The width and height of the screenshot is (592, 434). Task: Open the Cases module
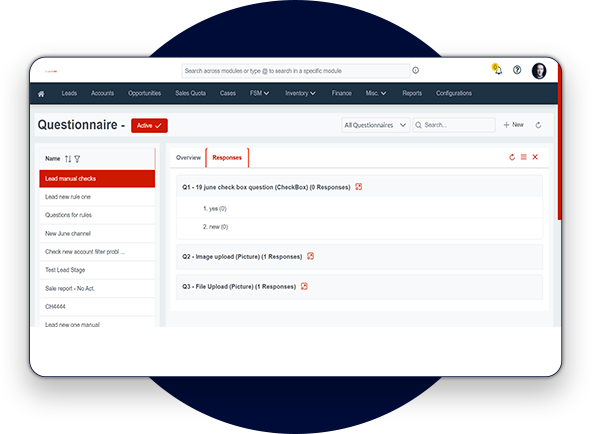click(x=228, y=93)
